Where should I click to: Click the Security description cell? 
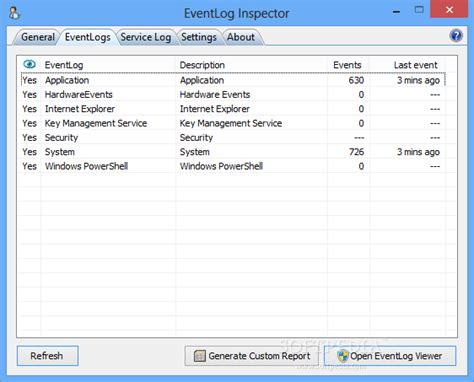coord(196,138)
